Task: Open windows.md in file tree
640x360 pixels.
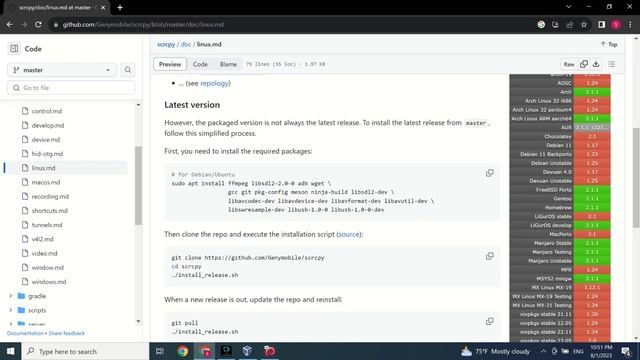Action: click(x=49, y=282)
